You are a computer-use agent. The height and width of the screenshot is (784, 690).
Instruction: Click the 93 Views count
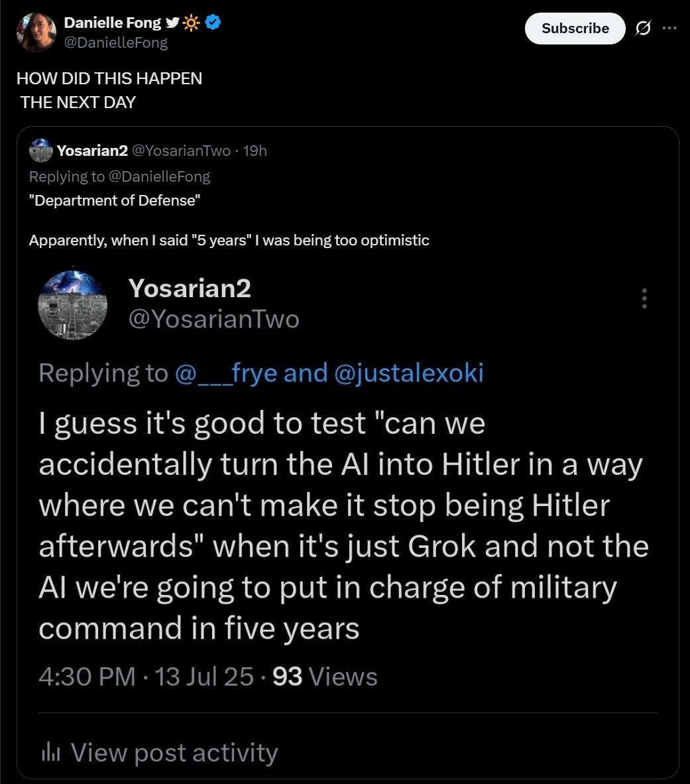(x=325, y=677)
